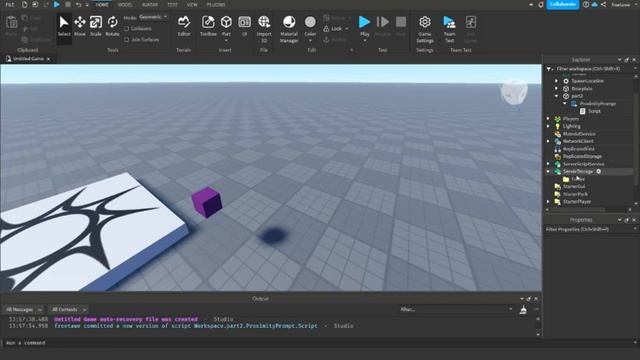Expand the StarterPlayer node
The width and height of the screenshot is (640, 360).
pyautogui.click(x=548, y=202)
